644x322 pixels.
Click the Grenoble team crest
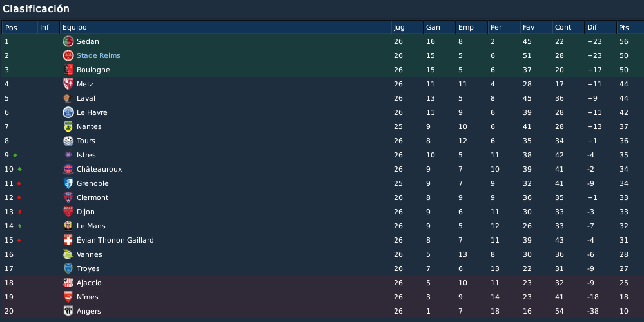tap(68, 183)
